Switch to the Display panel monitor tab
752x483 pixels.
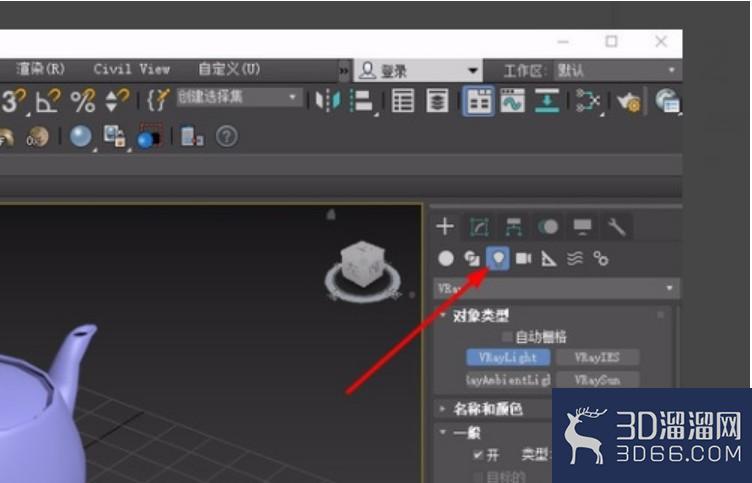tap(582, 227)
